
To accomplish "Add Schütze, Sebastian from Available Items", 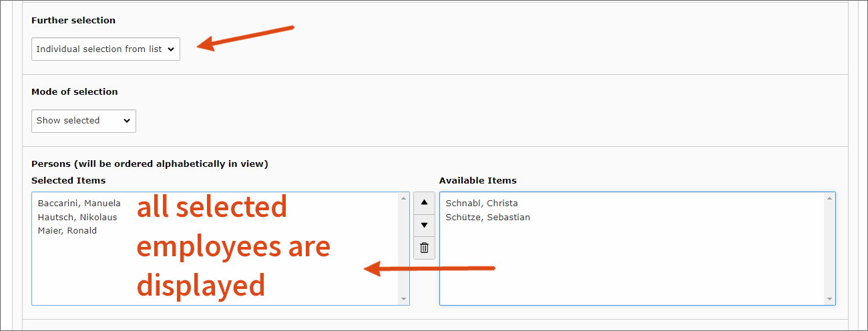I will pyautogui.click(x=487, y=217).
